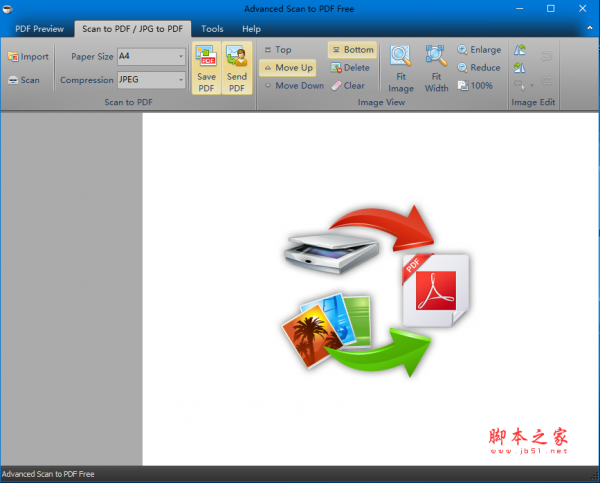Open the Tools tab

coord(212,29)
